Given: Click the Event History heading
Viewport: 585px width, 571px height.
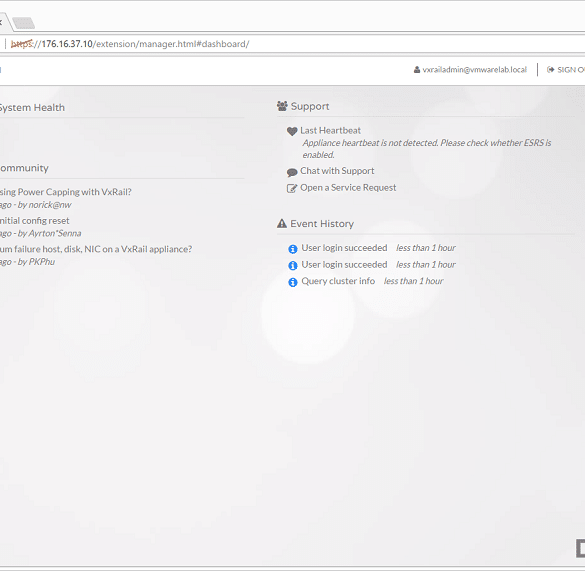Looking at the screenshot, I should [322, 224].
